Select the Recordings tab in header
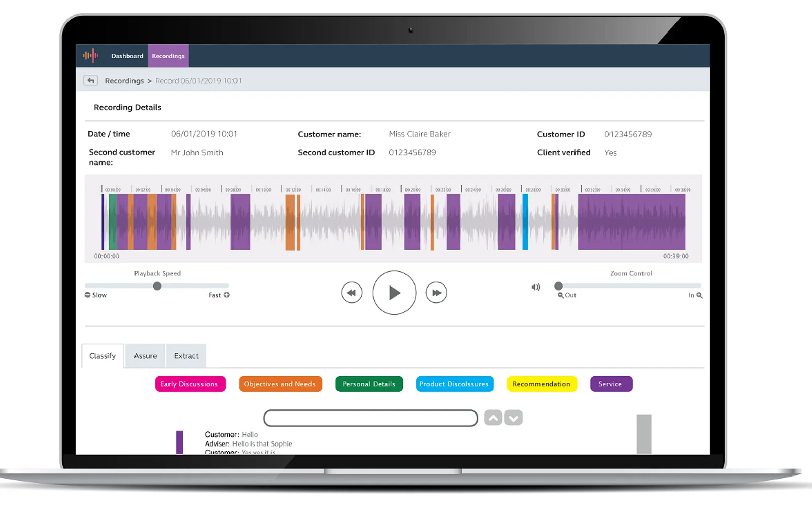 pyautogui.click(x=168, y=56)
